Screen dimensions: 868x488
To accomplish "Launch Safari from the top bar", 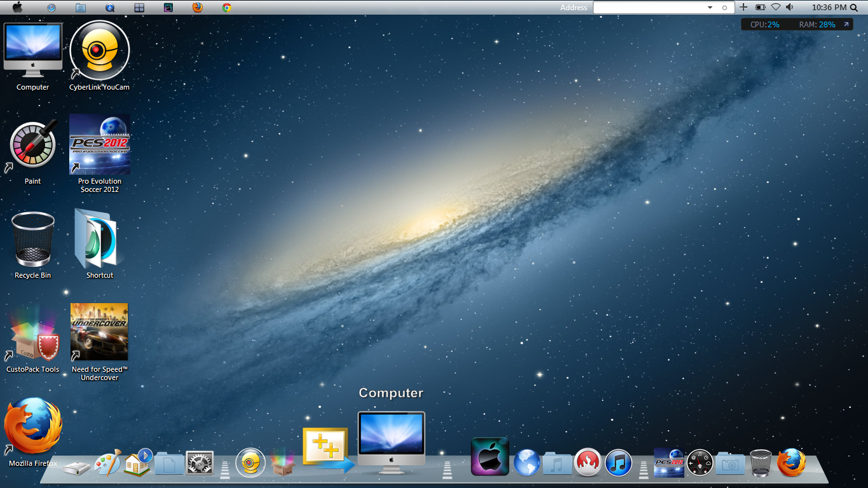I will tap(51, 8).
